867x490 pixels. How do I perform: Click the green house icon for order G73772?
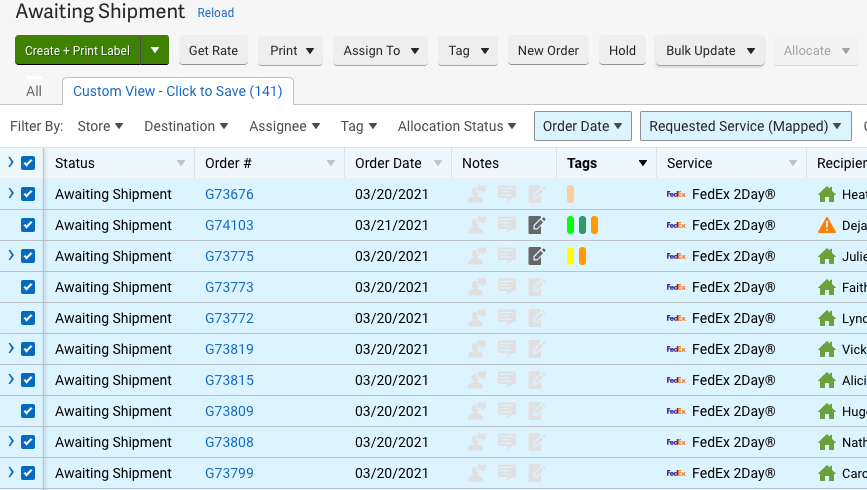click(826, 319)
